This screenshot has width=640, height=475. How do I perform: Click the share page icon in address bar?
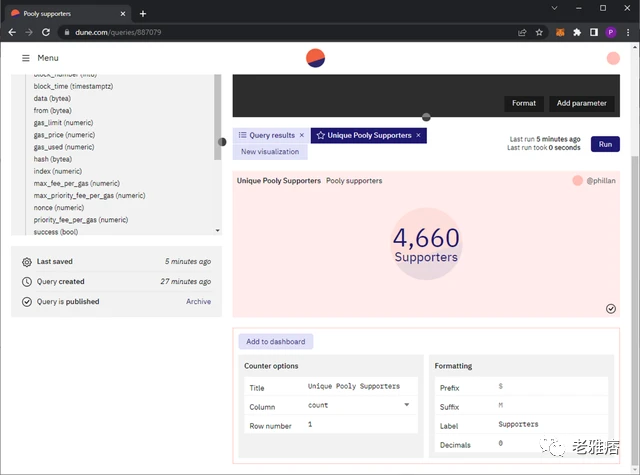tap(522, 32)
